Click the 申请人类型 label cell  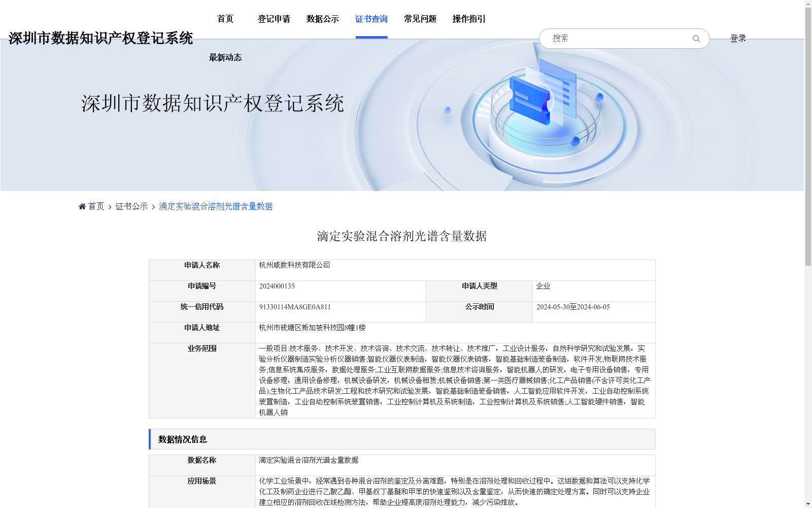(x=479, y=291)
